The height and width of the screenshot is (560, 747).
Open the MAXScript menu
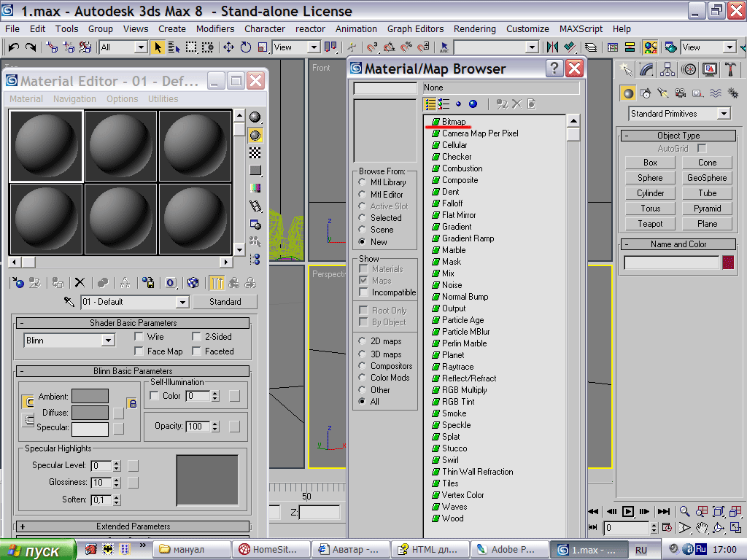tap(581, 29)
